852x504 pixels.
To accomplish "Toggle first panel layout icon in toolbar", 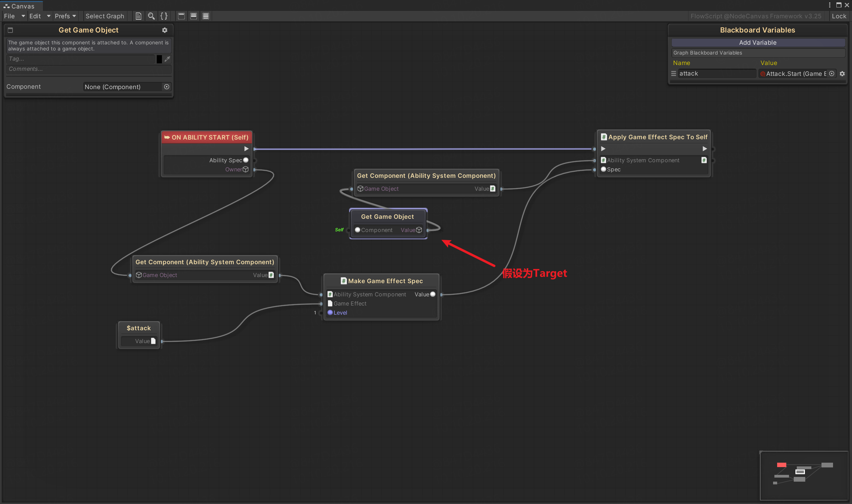I will click(181, 16).
